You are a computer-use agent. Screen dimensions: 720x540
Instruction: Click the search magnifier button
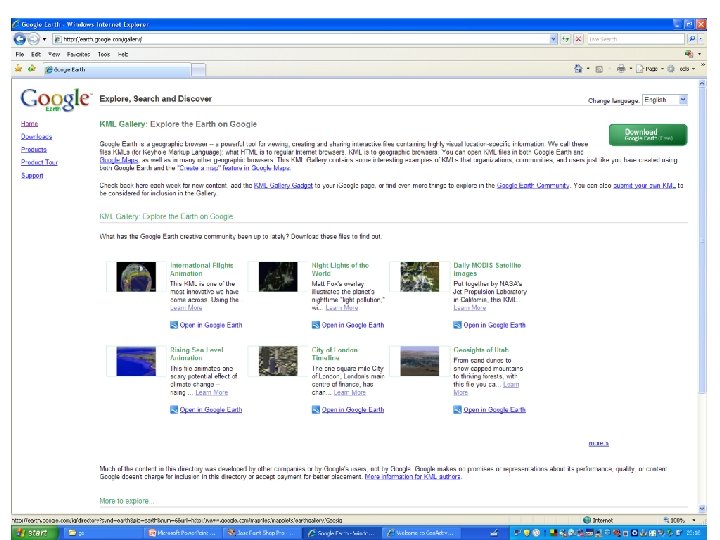click(x=692, y=39)
